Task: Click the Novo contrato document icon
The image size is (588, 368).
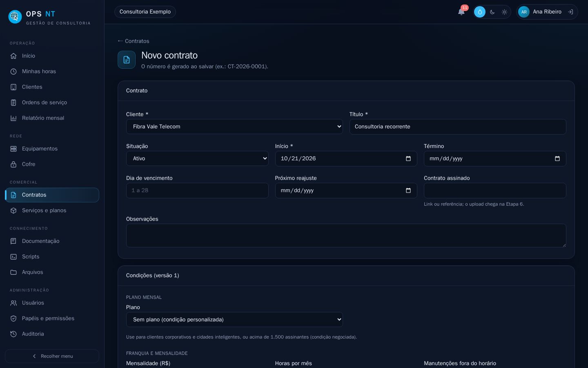Action: pyautogui.click(x=127, y=60)
